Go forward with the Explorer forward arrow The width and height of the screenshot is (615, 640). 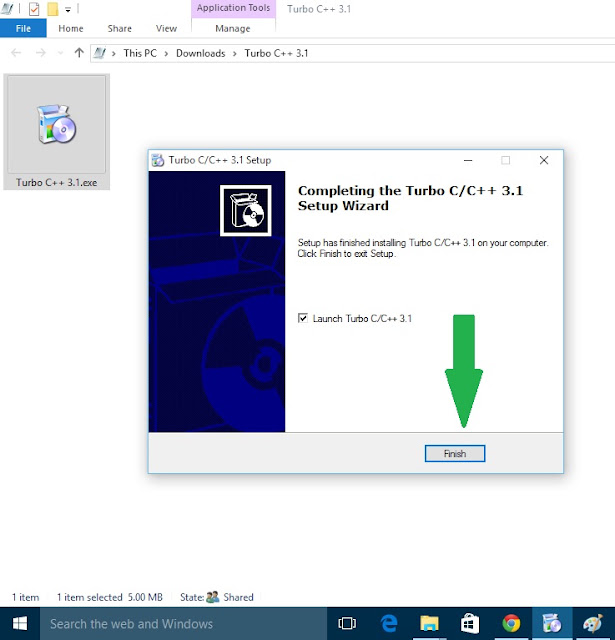tap(40, 53)
